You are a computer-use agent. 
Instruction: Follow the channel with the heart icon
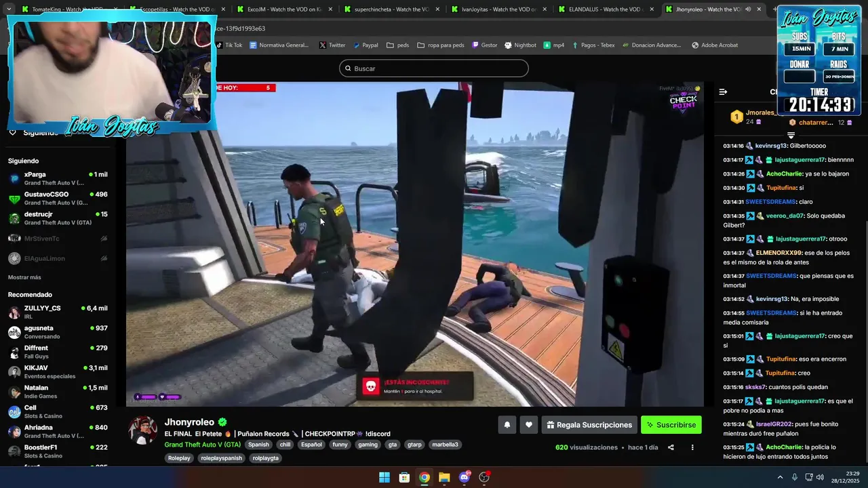point(529,425)
